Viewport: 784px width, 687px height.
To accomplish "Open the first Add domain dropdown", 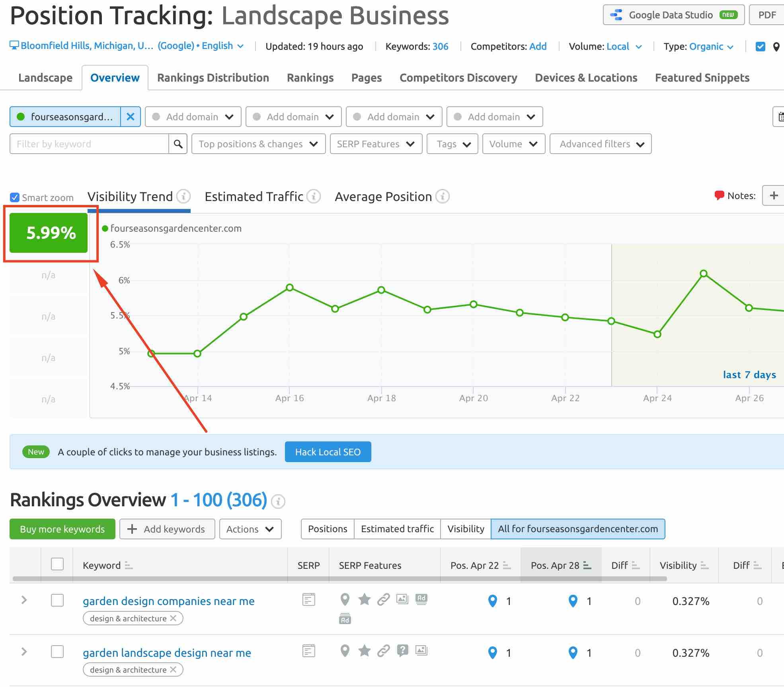I will coord(193,117).
